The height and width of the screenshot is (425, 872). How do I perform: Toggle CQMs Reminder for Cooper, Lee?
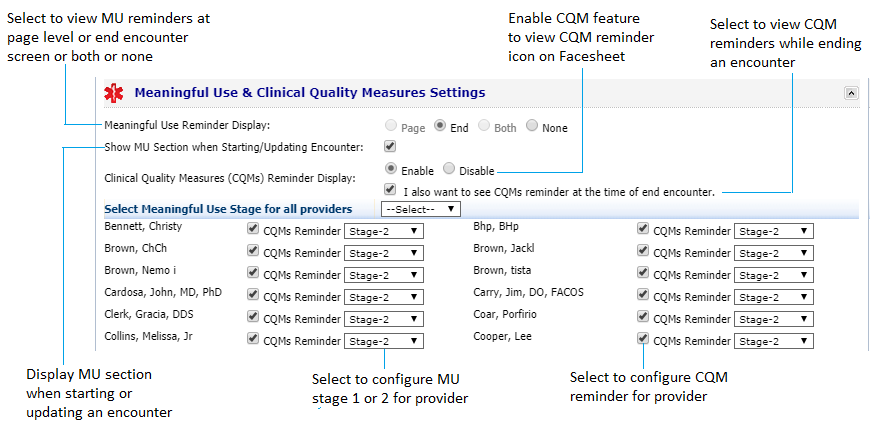643,338
